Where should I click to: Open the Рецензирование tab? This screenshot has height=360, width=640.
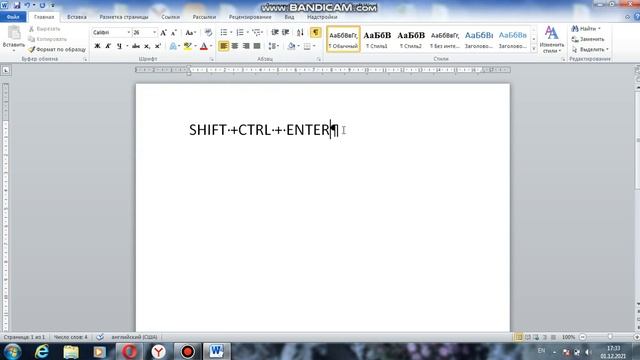(x=250, y=17)
